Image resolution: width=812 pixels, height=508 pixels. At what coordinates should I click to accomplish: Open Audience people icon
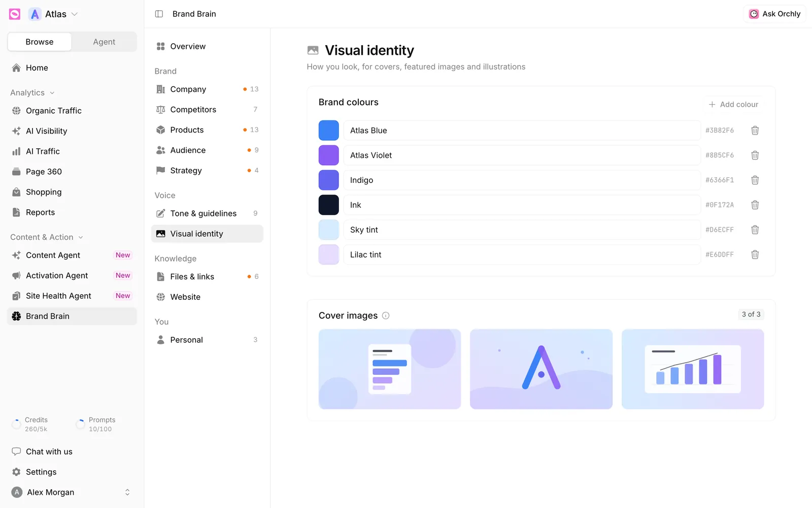[x=161, y=150]
